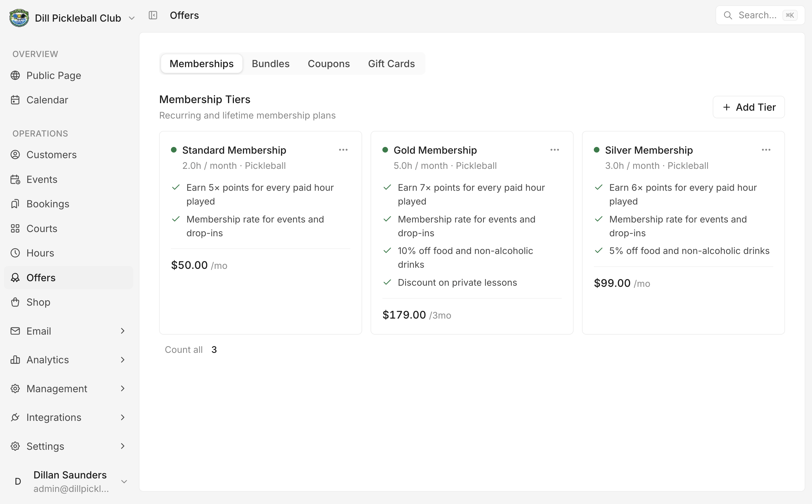The width and height of the screenshot is (812, 504).
Task: Open Silver Membership options menu
Action: coord(766,150)
